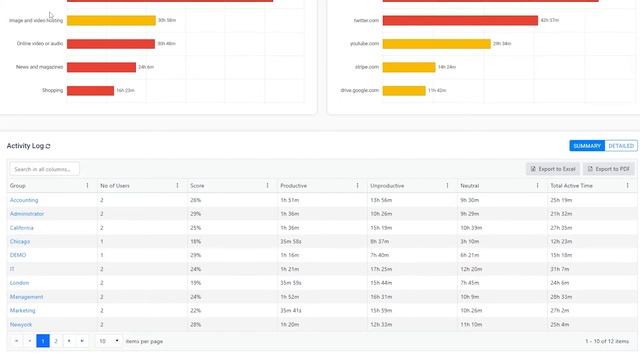Open the Newyork group
The width and height of the screenshot is (640, 360).
[21, 324]
